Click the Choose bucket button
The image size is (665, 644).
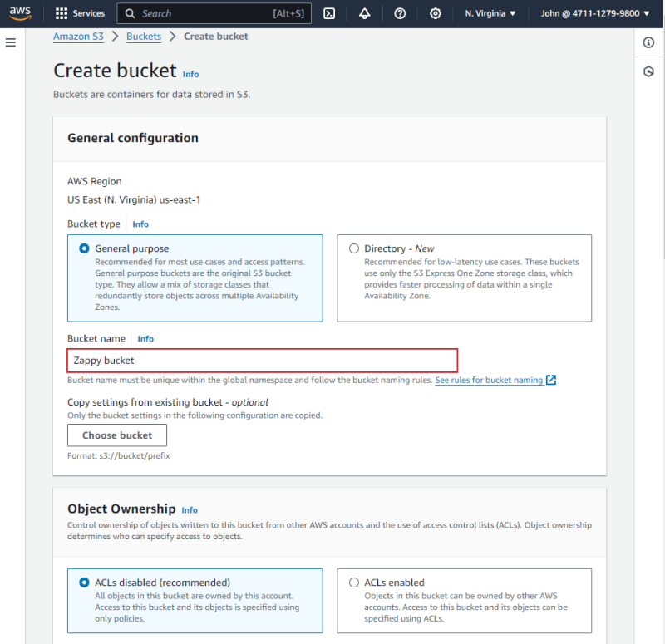pyautogui.click(x=117, y=435)
